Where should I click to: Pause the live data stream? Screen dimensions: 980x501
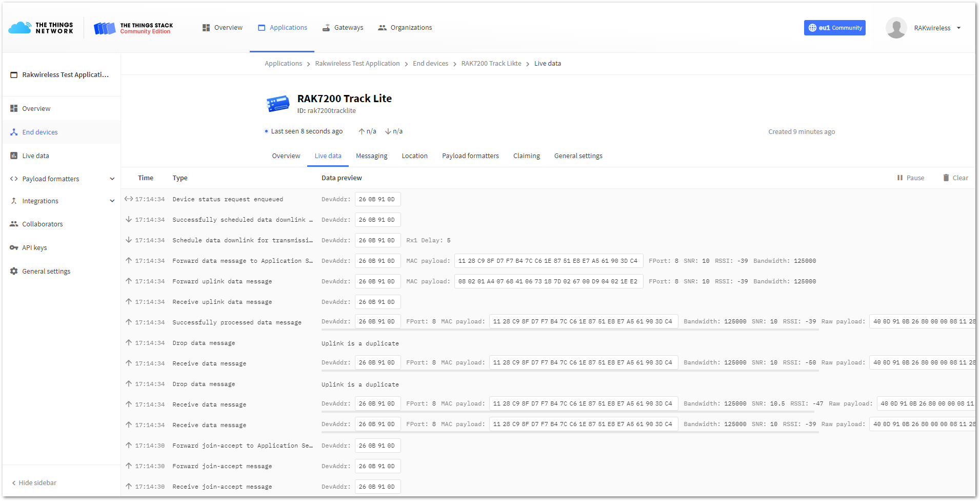[x=911, y=178]
